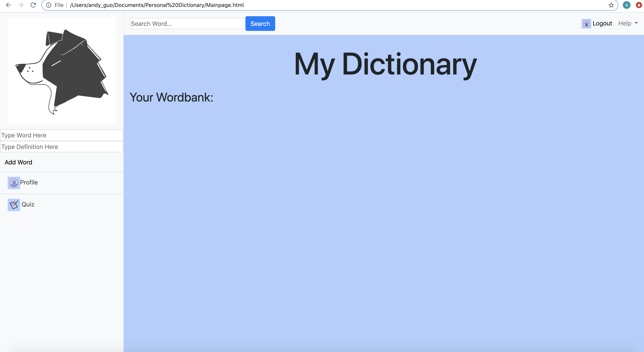This screenshot has height=352, width=644.
Task: Click the dog logo image
Action: 61,71
